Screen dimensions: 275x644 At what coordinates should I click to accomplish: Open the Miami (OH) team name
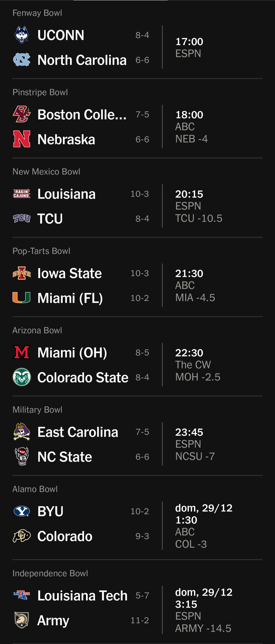click(72, 352)
